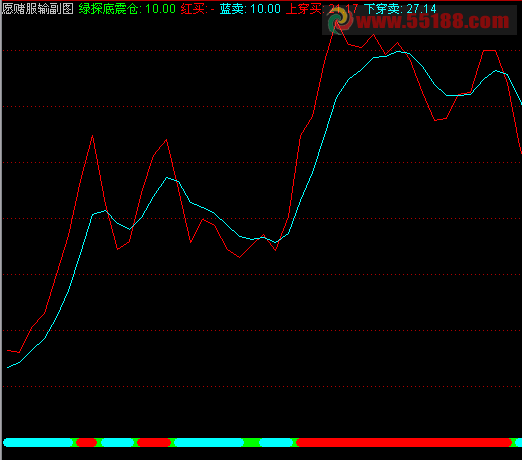Click the first red line peak on left
This screenshot has height=460, width=522.
click(x=92, y=136)
